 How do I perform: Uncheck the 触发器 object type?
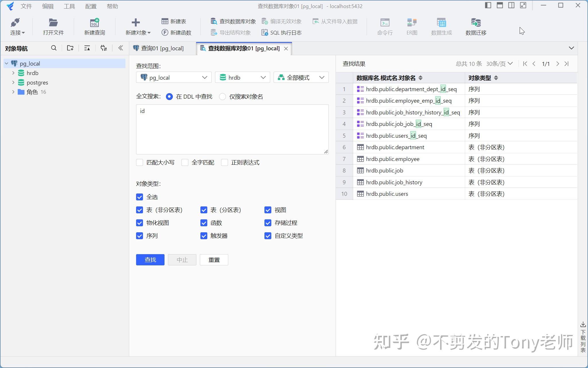coord(204,236)
